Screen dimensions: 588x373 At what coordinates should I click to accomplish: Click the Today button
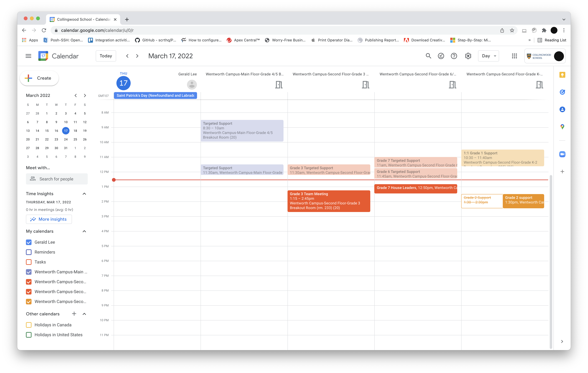point(106,56)
